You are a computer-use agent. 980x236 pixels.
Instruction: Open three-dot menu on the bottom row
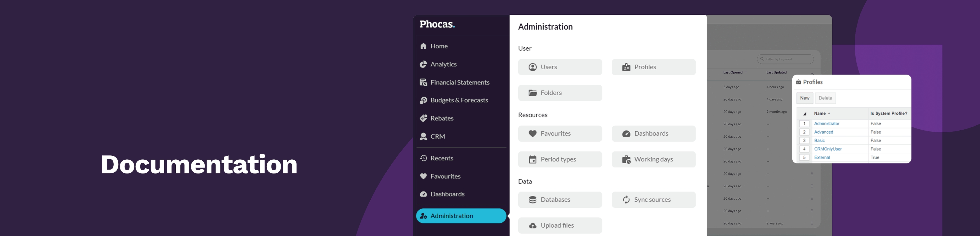[812, 223]
